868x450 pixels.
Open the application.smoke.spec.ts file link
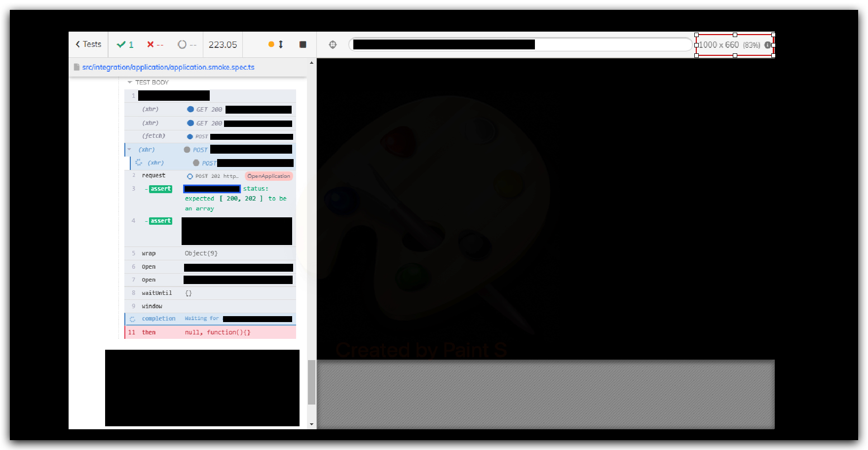(x=168, y=67)
